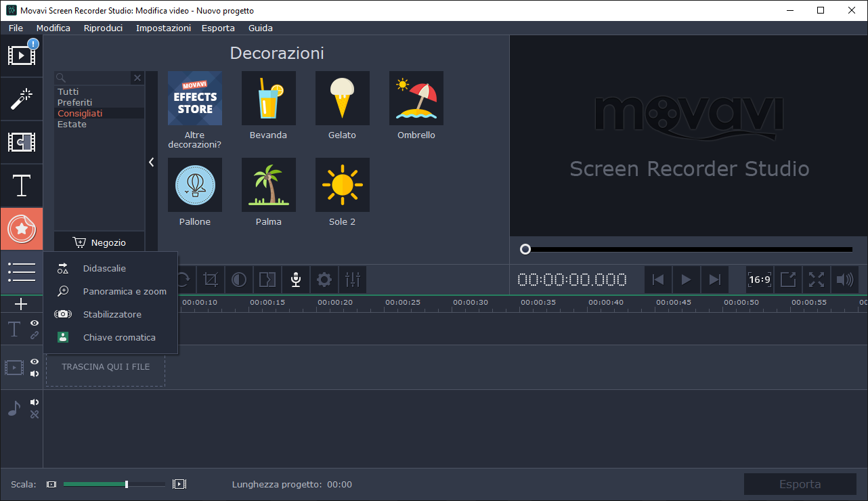The width and height of the screenshot is (868, 501).
Task: Select the Palma decoration
Action: click(x=269, y=185)
